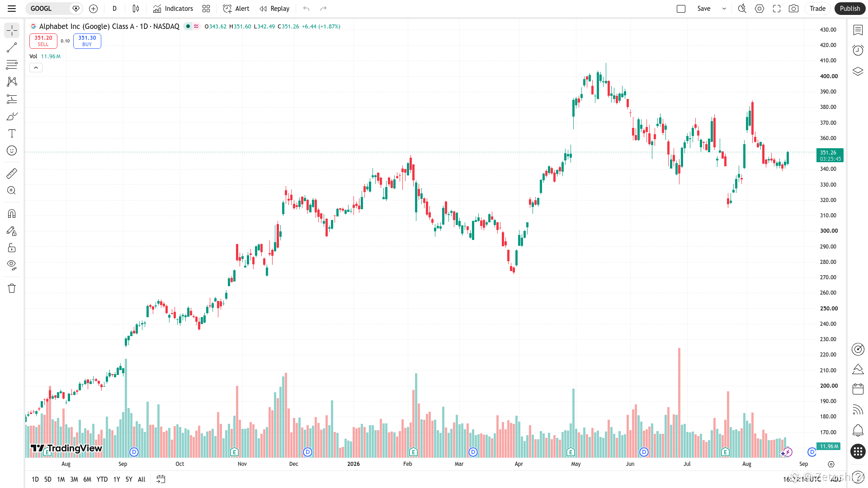Select the 1M time range tab
The image size is (868, 488).
click(61, 479)
